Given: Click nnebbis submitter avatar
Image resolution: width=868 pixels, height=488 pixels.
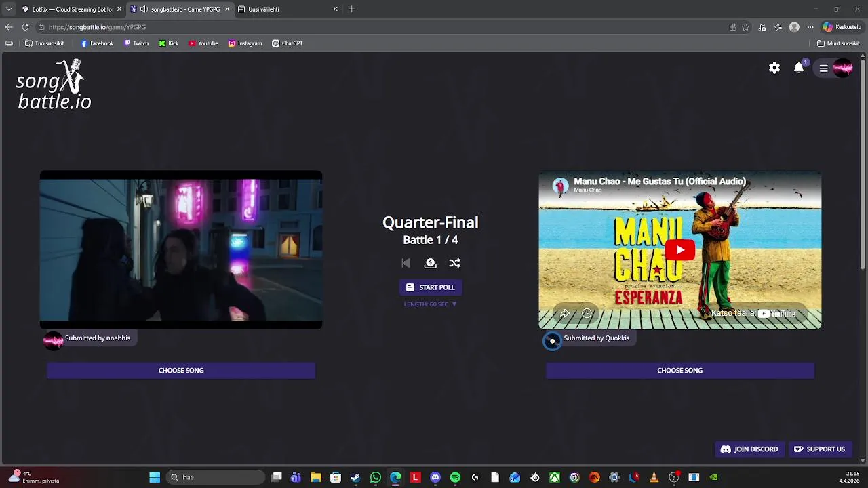Looking at the screenshot, I should 53,340.
